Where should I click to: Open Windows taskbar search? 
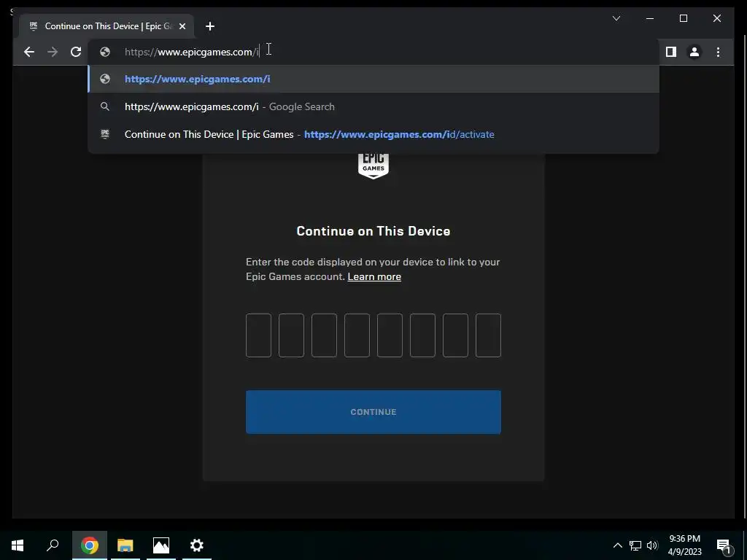coord(53,545)
